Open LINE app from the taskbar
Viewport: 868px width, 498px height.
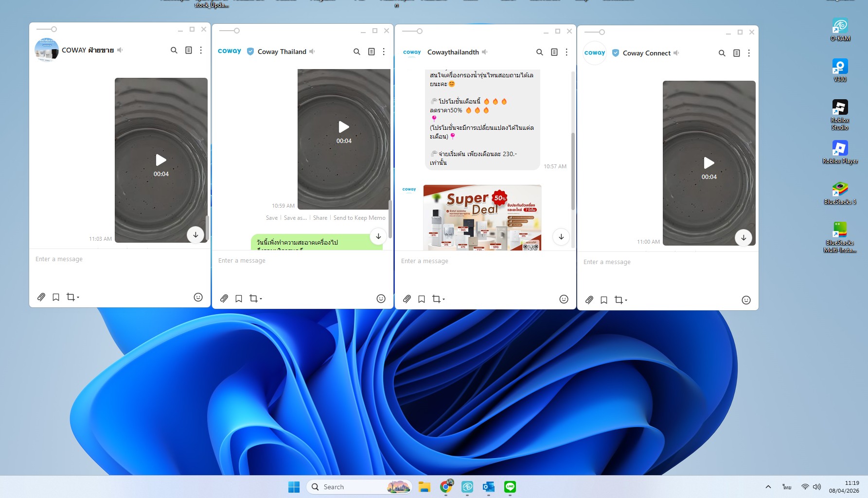coord(510,487)
